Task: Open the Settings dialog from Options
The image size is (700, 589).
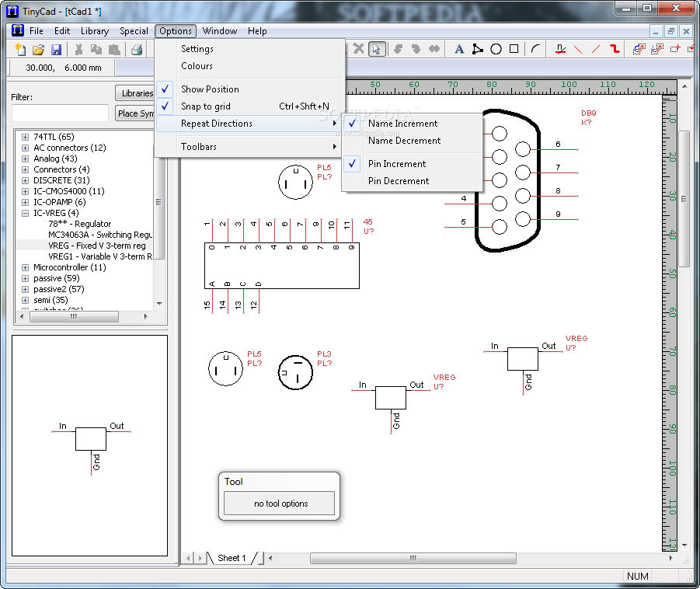Action: click(x=197, y=48)
